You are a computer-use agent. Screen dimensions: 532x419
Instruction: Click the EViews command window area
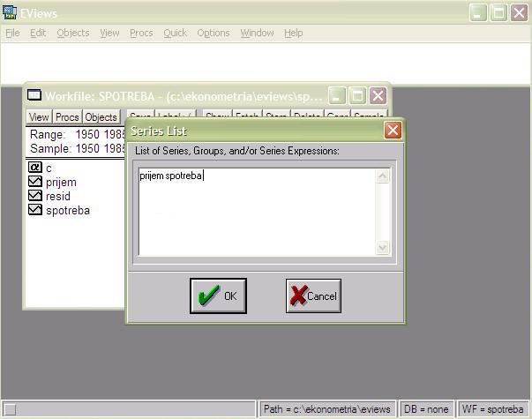point(265,63)
